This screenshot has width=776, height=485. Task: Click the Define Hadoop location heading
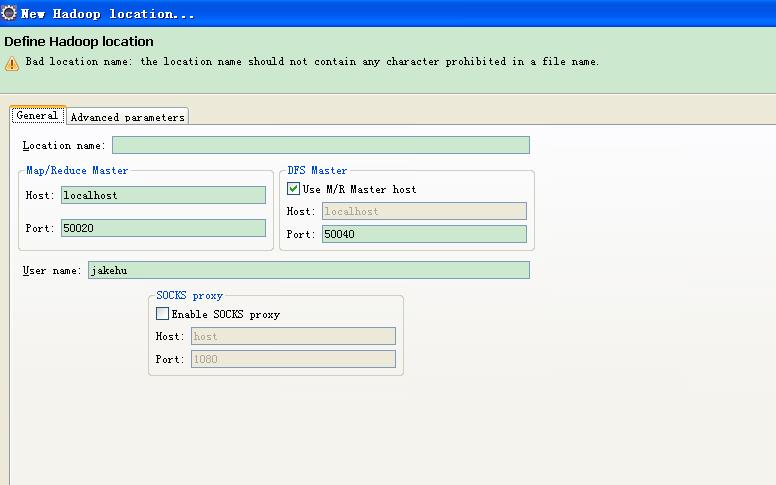point(79,42)
